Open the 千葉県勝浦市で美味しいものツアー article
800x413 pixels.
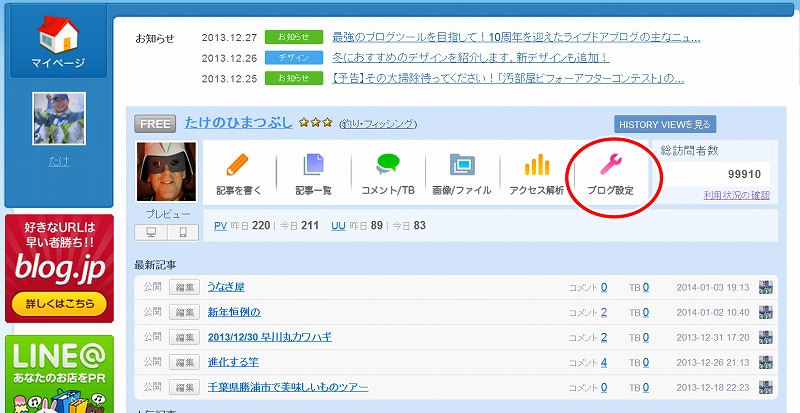(288, 387)
